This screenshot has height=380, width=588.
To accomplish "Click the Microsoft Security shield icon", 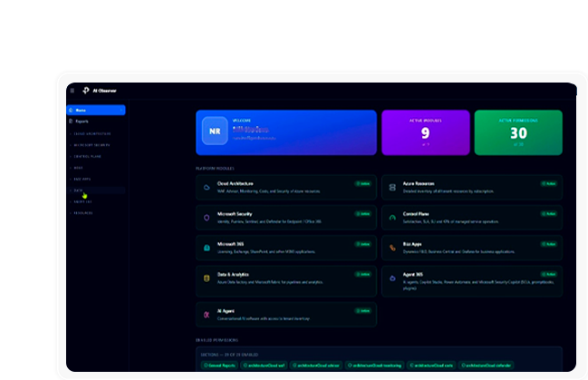I will (207, 218).
